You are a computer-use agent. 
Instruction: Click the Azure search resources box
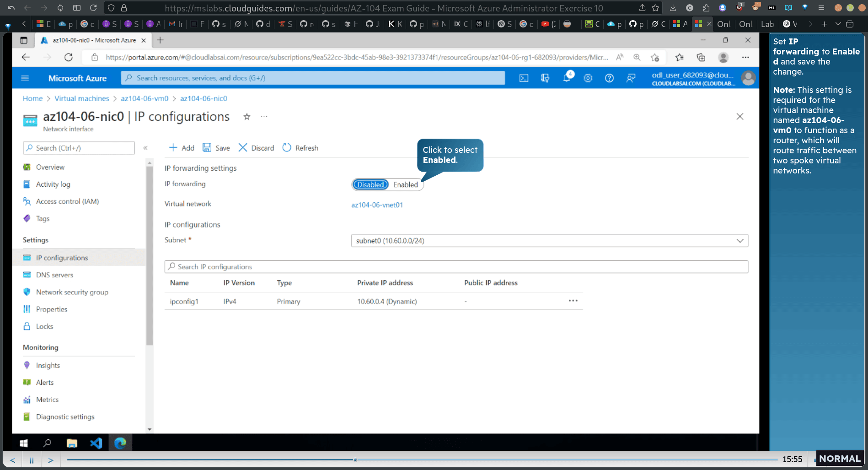(x=313, y=78)
